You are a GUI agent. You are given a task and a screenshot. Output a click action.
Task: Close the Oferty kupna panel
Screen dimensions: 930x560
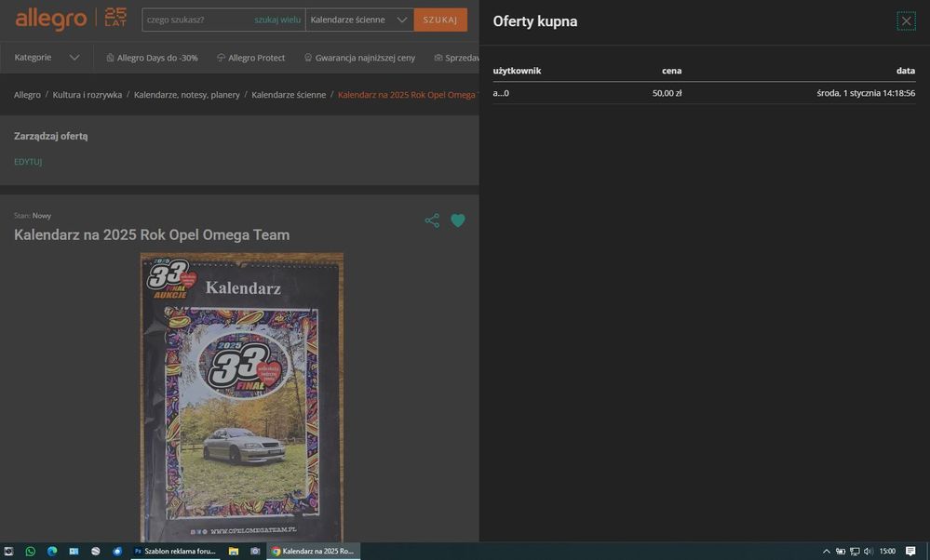[x=906, y=21]
